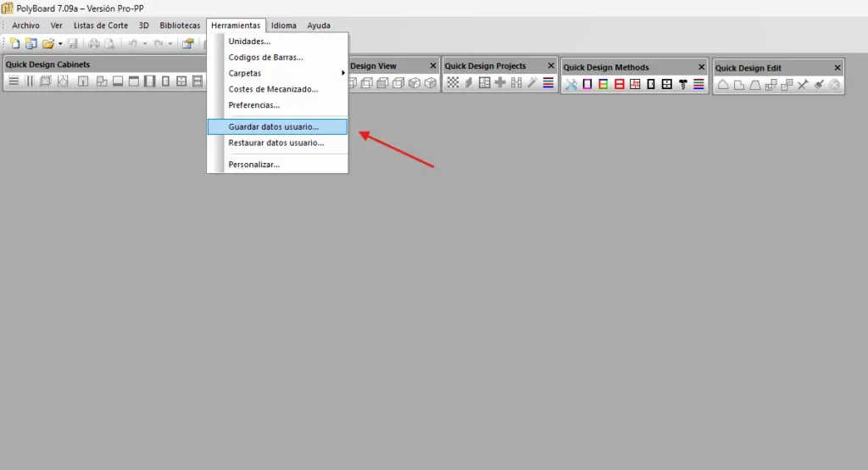Click the striped color lines icon in Quick Design Methods
Image resolution: width=868 pixels, height=470 pixels.
pos(698,84)
